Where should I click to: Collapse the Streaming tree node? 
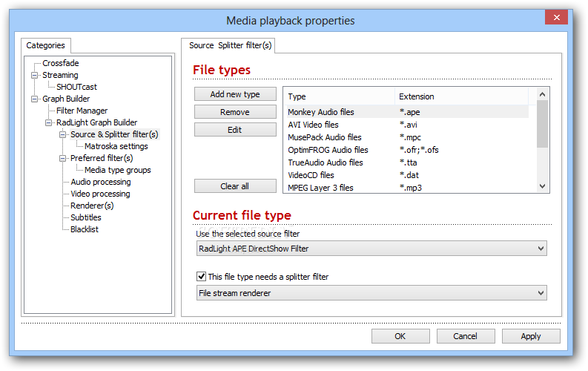click(x=35, y=75)
